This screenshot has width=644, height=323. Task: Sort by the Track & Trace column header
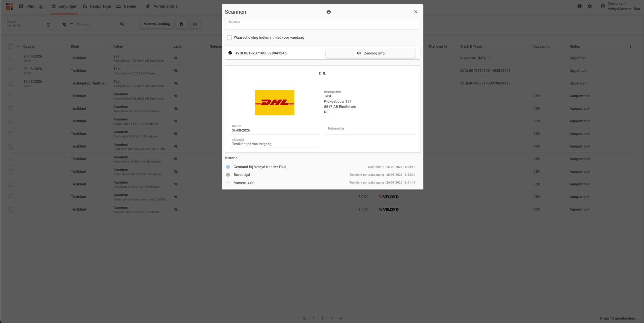[x=471, y=46]
